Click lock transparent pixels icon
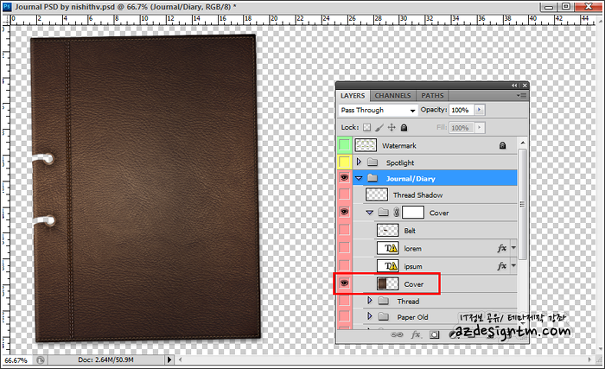Image resolution: width=605 pixels, height=369 pixels. (x=367, y=127)
